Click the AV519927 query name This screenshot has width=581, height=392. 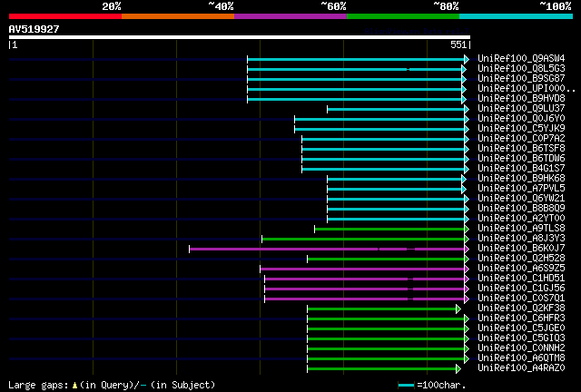pyautogui.click(x=34, y=29)
